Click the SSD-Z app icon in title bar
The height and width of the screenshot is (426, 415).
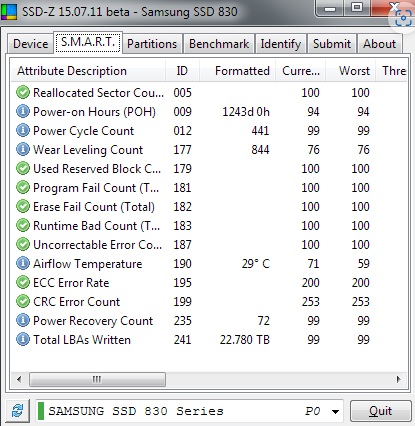pos(8,12)
